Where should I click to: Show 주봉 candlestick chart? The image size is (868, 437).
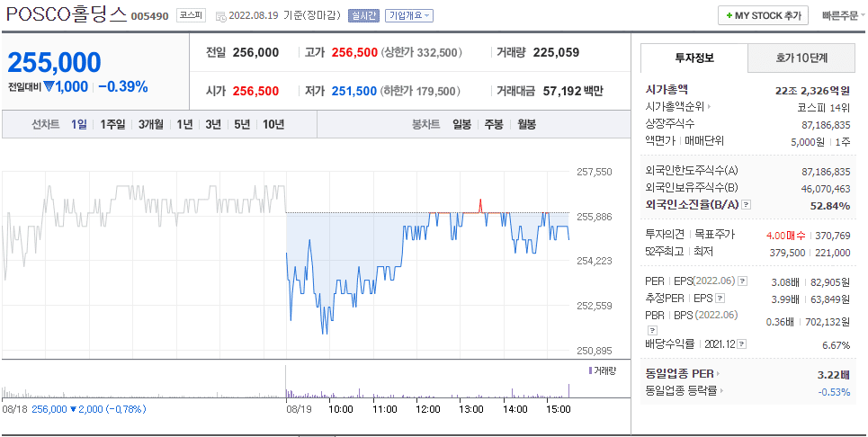point(494,124)
